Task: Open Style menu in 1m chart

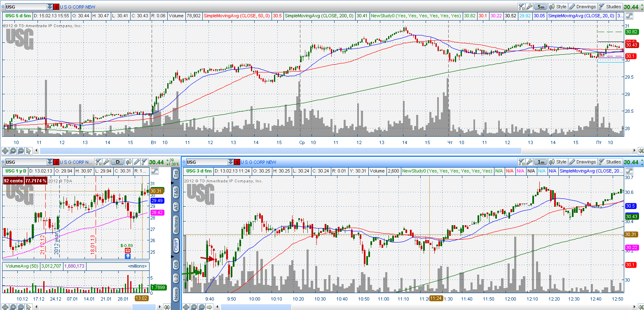Action: [558, 162]
